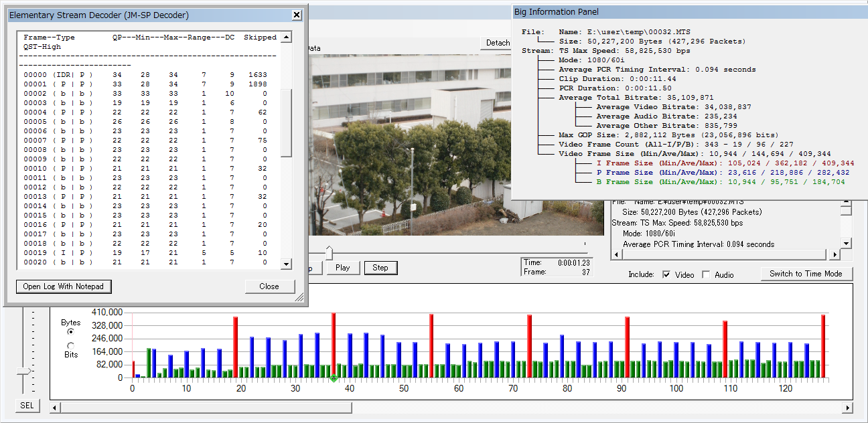868x423 pixels.
Task: Enable the Audio include checkbox
Action: pyautogui.click(x=706, y=274)
